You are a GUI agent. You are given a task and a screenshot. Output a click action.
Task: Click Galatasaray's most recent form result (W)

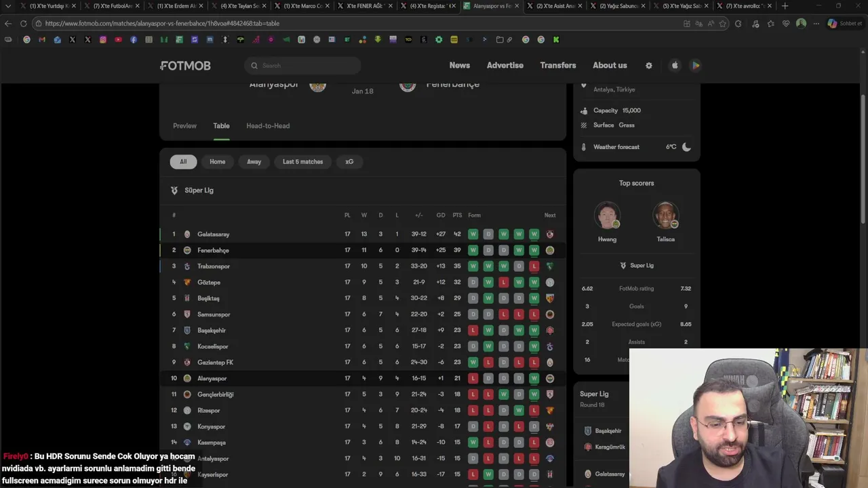coord(534,235)
